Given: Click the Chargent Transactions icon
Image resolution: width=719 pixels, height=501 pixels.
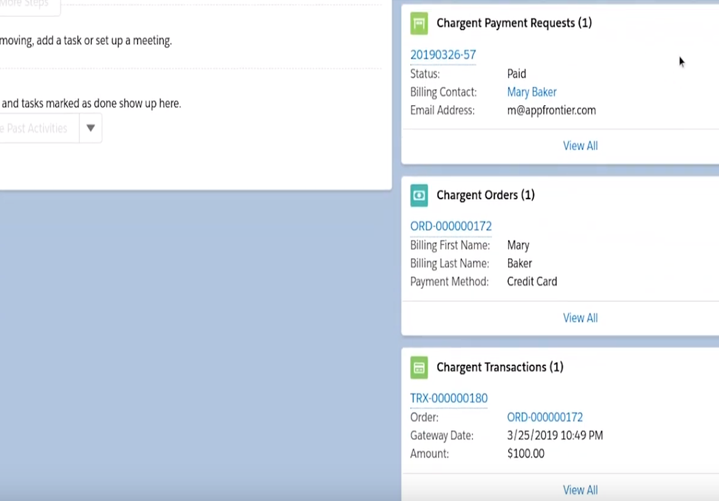Looking at the screenshot, I should 419,368.
